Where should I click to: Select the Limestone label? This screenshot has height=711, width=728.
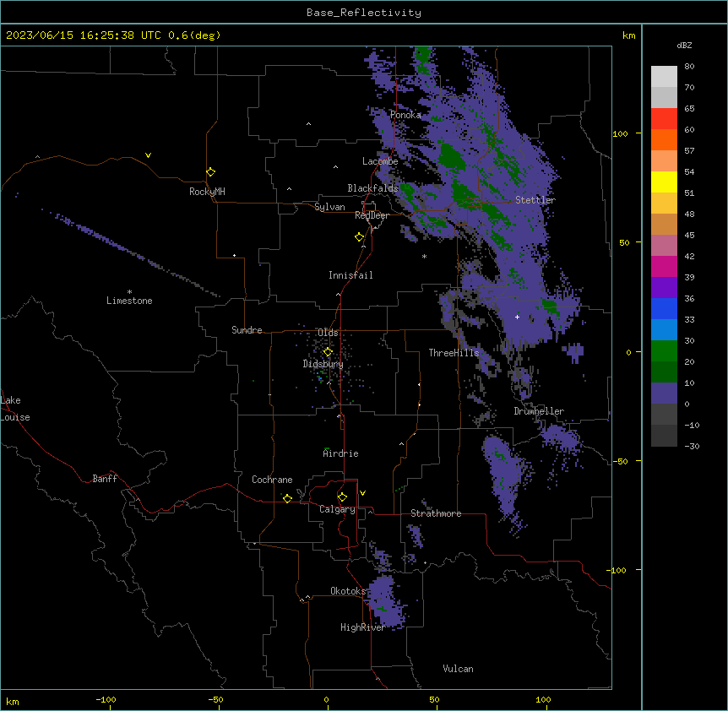click(x=129, y=301)
